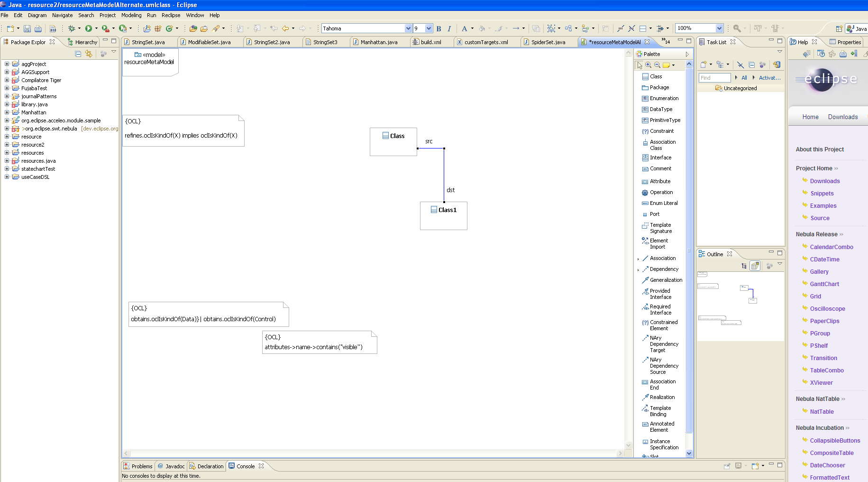Click the Class1 box in the diagram
The width and height of the screenshot is (868, 482).
pos(444,216)
